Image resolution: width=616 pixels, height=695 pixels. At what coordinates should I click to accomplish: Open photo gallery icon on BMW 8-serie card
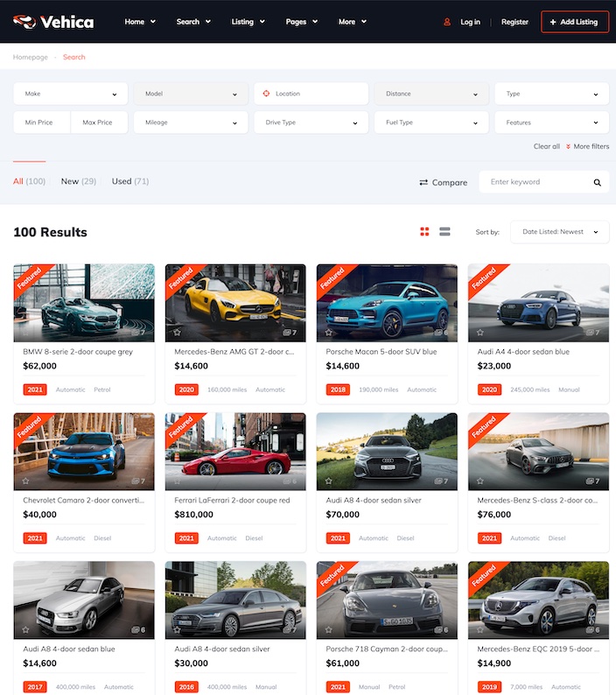click(x=138, y=333)
